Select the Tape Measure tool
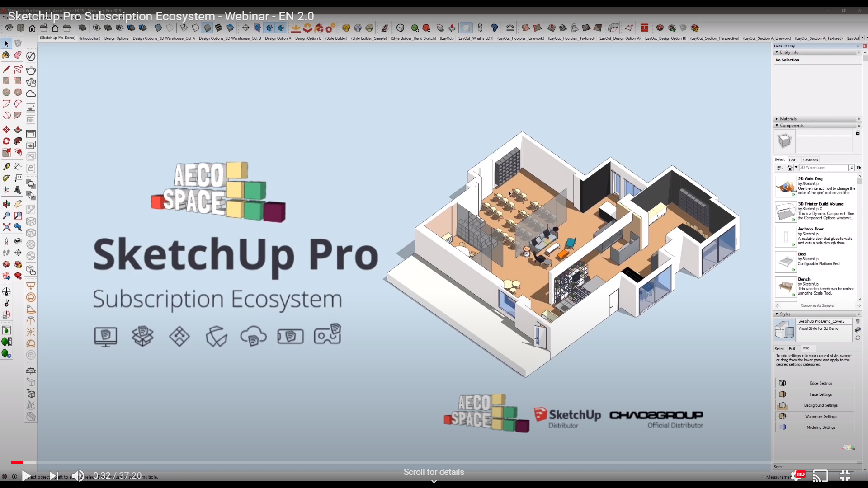 [6, 167]
